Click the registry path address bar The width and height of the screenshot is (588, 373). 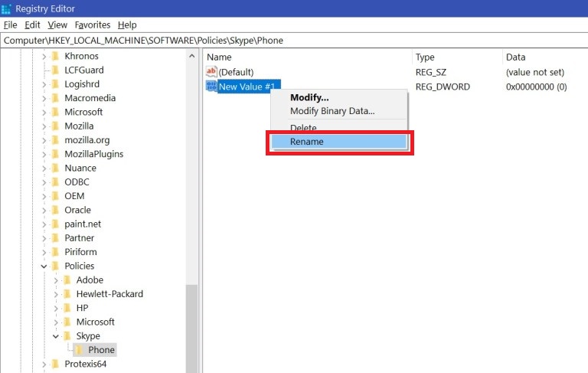[x=294, y=41]
